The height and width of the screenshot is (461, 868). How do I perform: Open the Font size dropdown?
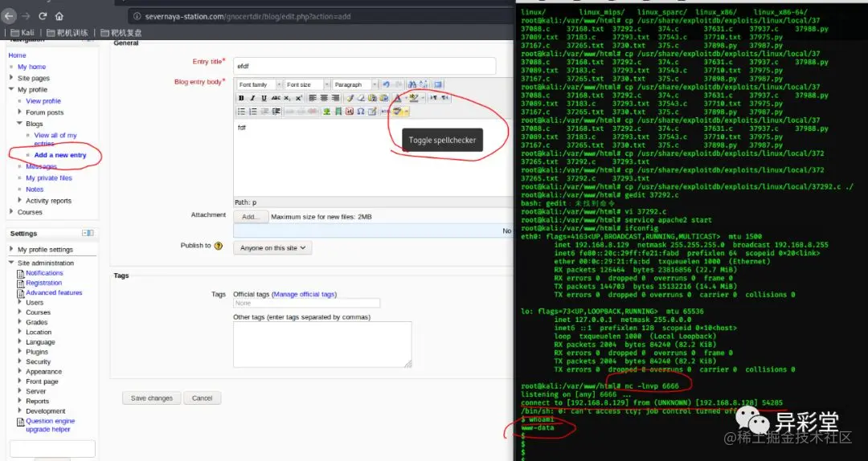click(307, 84)
